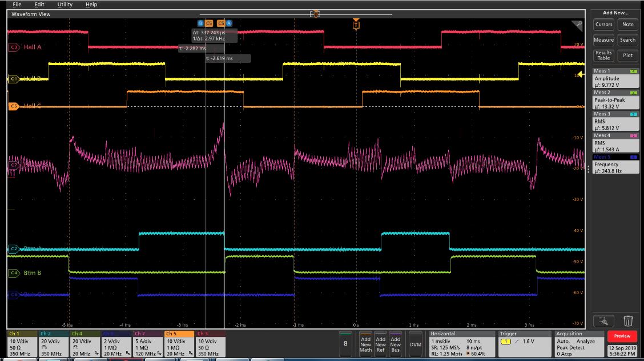
Task: Open the Trigger settings badge
Action: [525, 344]
